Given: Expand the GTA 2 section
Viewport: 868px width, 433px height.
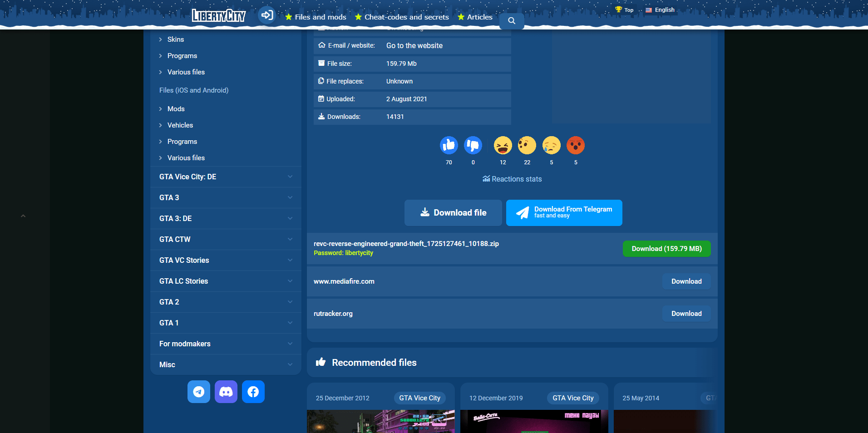Looking at the screenshot, I should (x=226, y=302).
